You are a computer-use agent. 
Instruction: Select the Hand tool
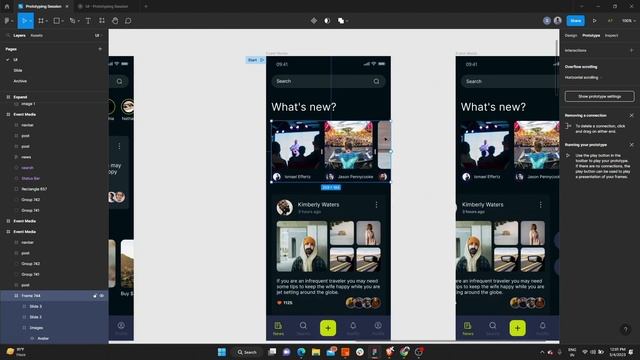pyautogui.click(x=115, y=20)
